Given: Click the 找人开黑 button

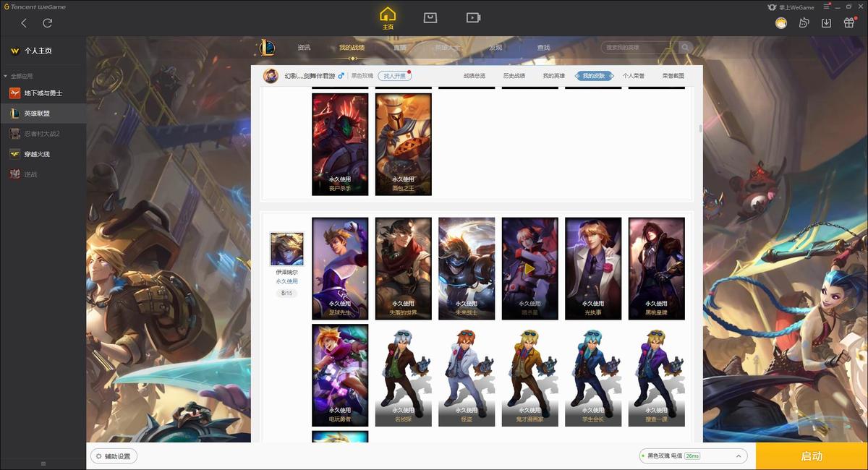Looking at the screenshot, I should click(394, 76).
